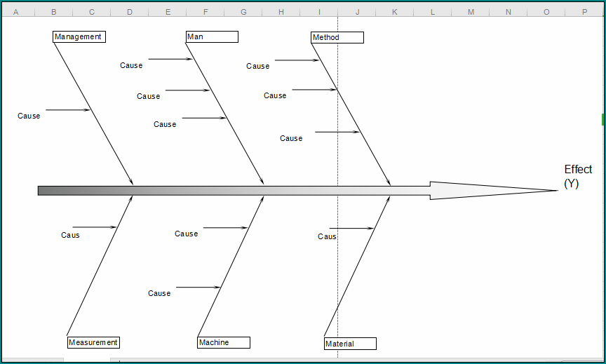Select column L header

(433, 12)
